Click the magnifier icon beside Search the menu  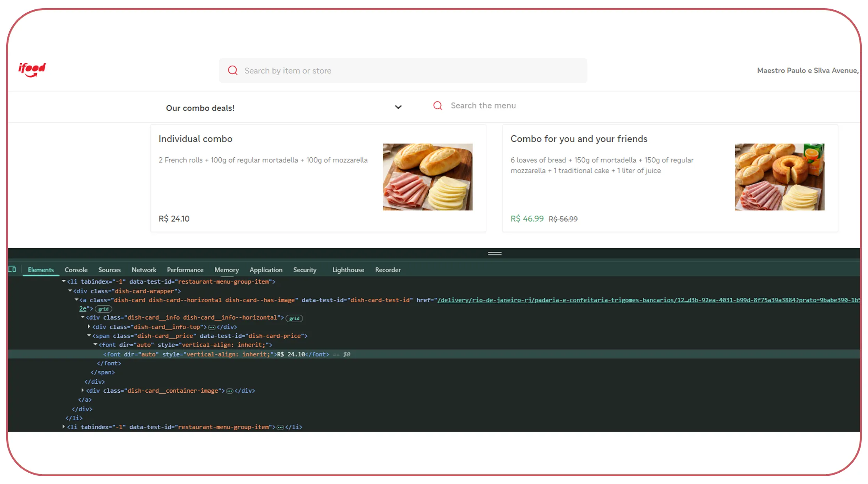[x=438, y=105]
